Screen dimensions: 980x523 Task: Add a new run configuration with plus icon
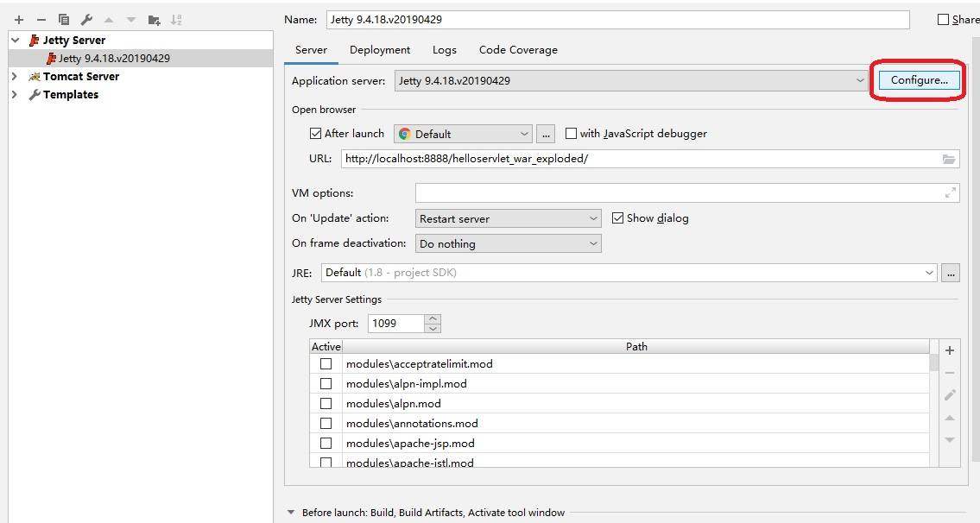[18, 19]
